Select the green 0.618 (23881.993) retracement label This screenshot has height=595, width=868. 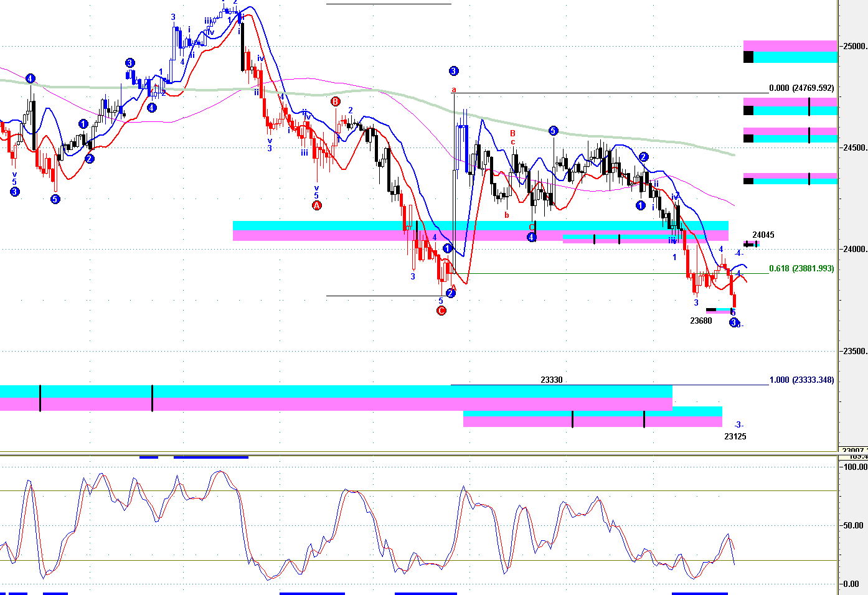pos(801,269)
